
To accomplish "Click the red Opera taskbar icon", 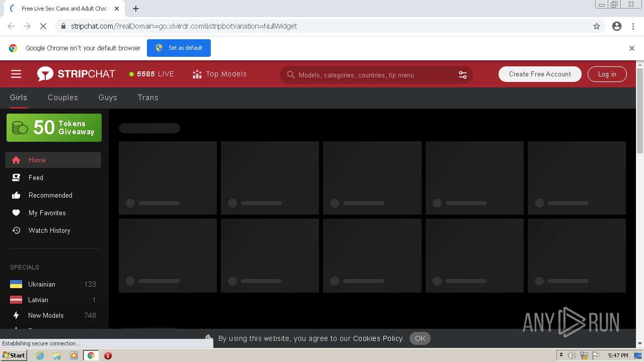I will [108, 355].
